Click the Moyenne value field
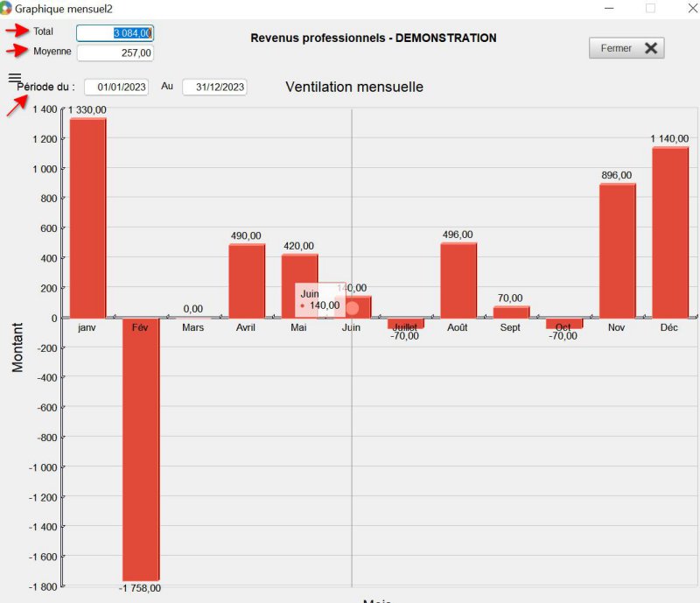 click(x=115, y=53)
